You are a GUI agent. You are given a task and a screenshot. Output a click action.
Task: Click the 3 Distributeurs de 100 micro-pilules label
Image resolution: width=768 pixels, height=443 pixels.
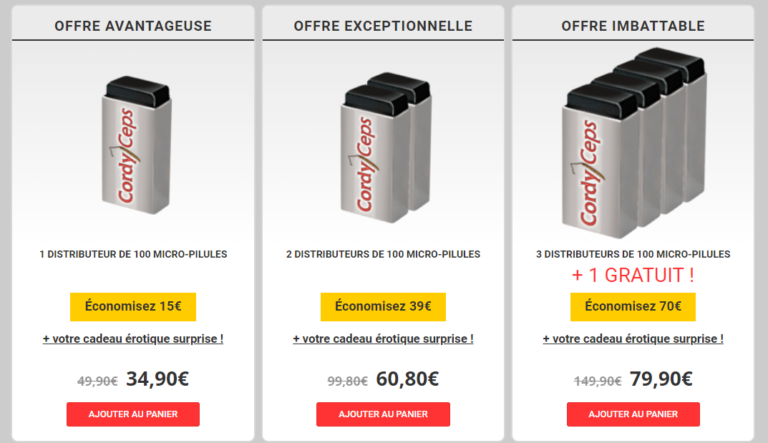click(x=633, y=254)
